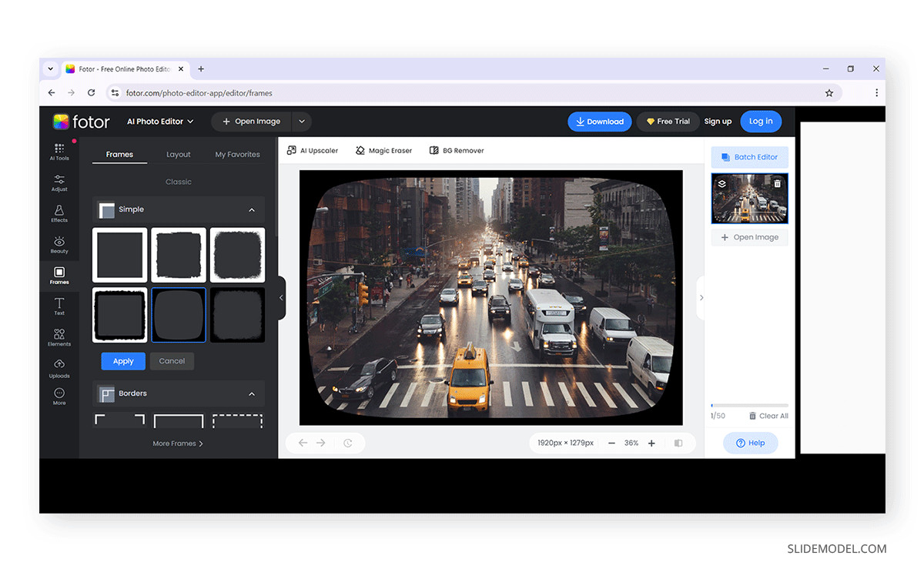Click More Frames link
Viewport: 924px width, 572px height.
click(x=178, y=443)
